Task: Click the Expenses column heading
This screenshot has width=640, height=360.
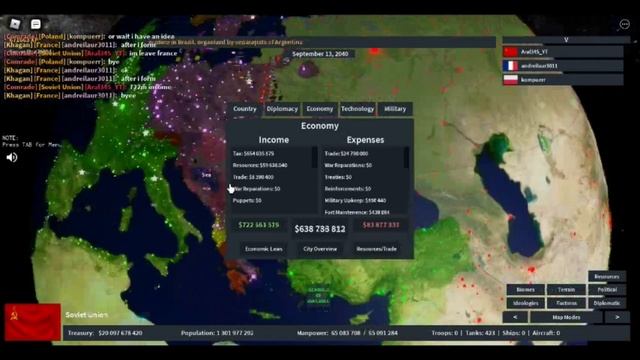Action: pyautogui.click(x=365, y=140)
